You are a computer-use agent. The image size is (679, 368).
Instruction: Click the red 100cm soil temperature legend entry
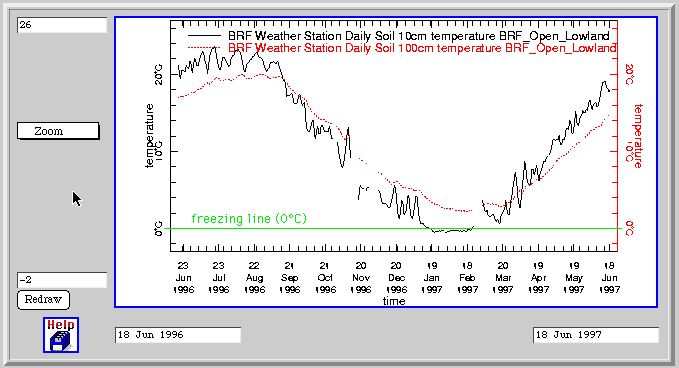point(402,48)
